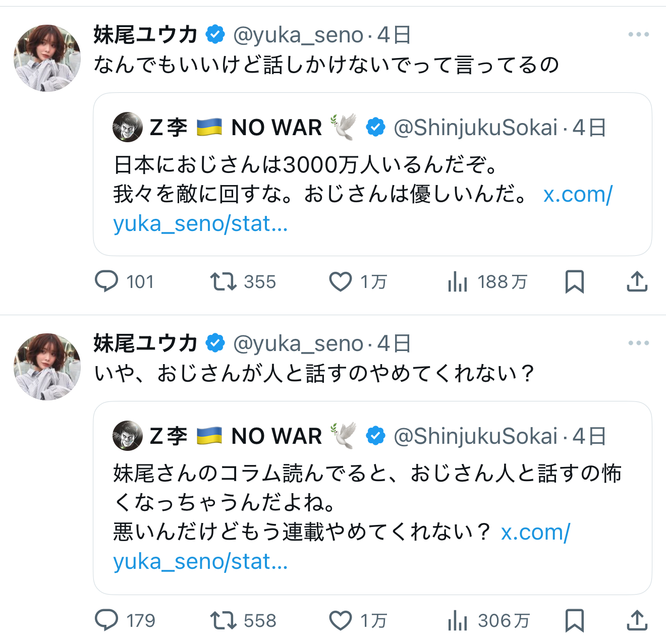View analytics showing 188万 impressions
Viewport: 666px width, 644px height.
tap(458, 282)
